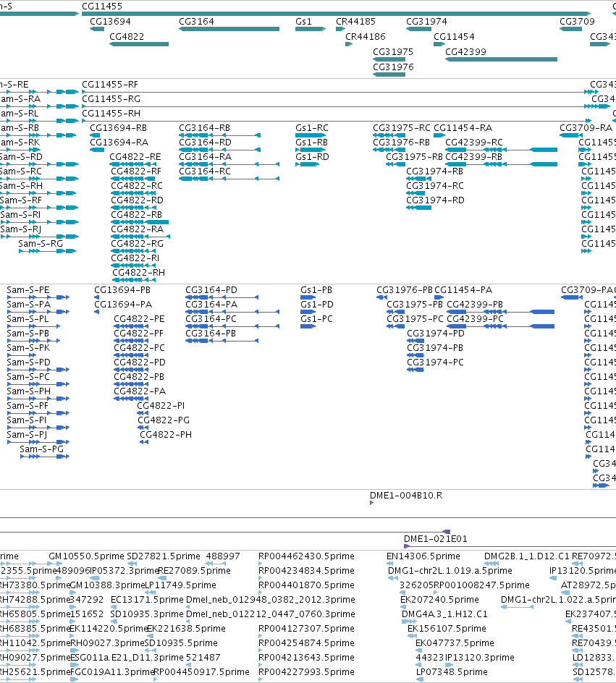This screenshot has width=616, height=683.
Task: Click transcript Gs1-RD label
Action: tap(312, 156)
